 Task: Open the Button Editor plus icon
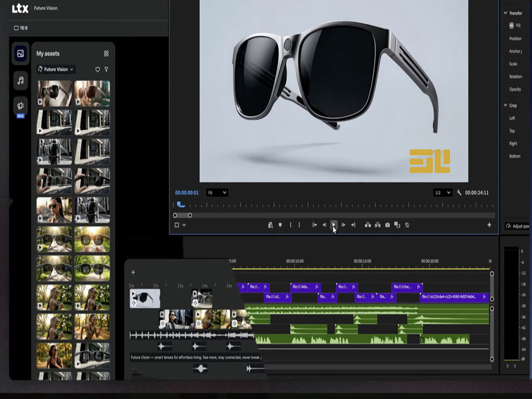489,224
